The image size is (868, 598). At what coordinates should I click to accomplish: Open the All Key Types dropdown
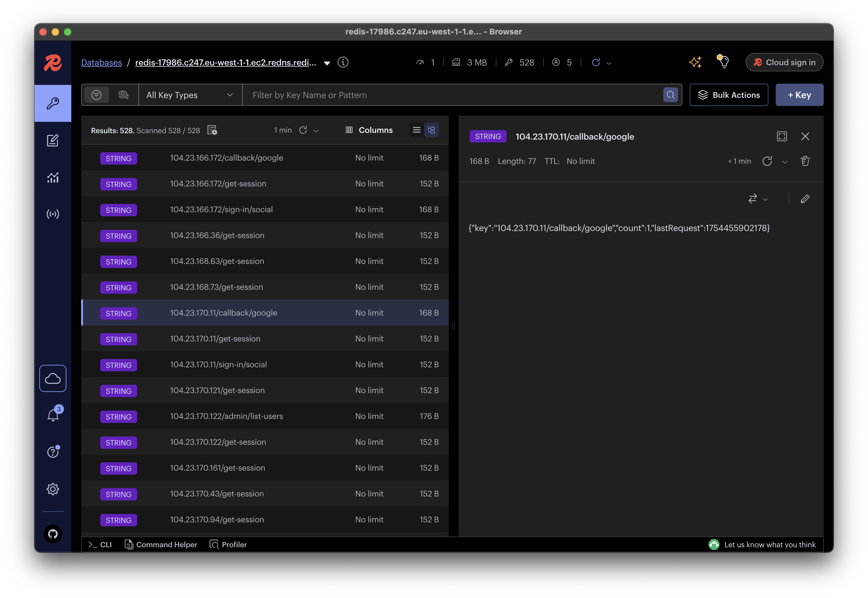coord(190,95)
